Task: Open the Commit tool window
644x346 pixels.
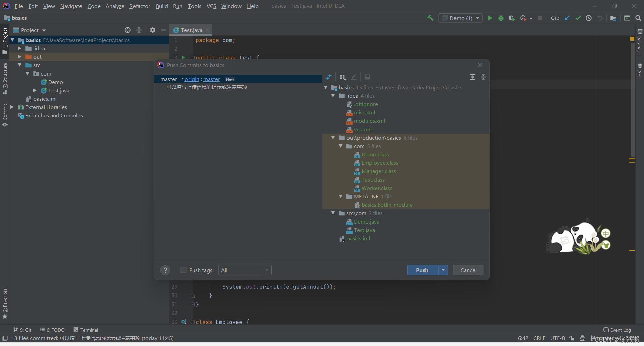Action: (x=5, y=115)
